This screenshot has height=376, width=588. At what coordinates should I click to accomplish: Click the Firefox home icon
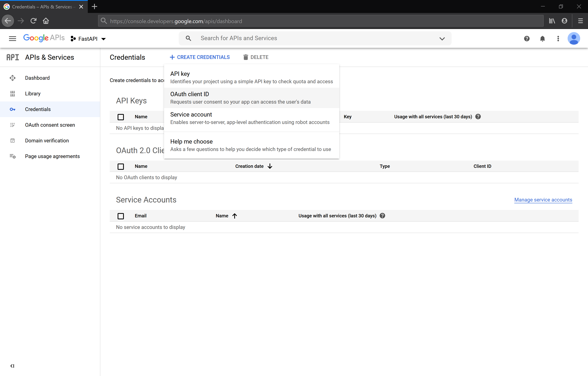(46, 21)
